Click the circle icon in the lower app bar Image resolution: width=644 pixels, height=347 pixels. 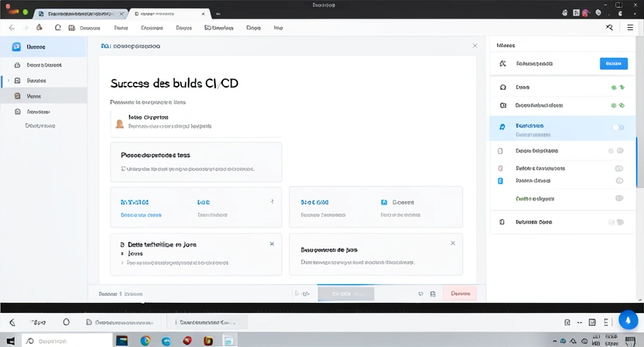66,322
